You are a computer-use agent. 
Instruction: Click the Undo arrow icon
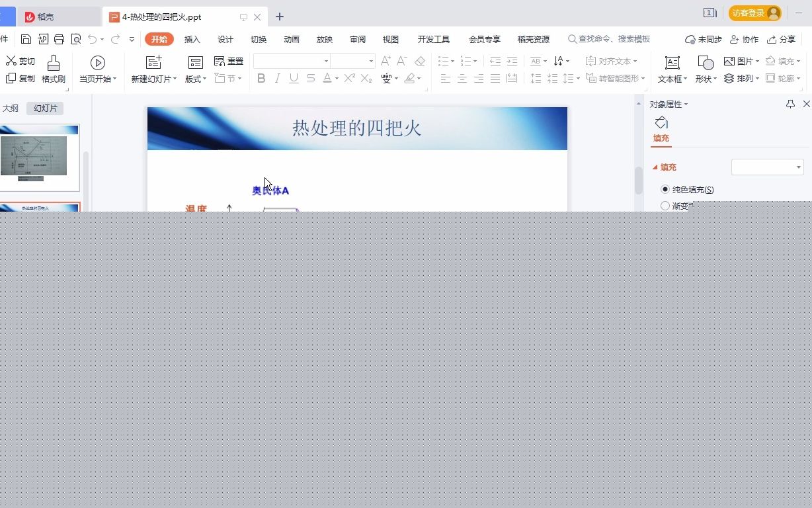pos(93,39)
